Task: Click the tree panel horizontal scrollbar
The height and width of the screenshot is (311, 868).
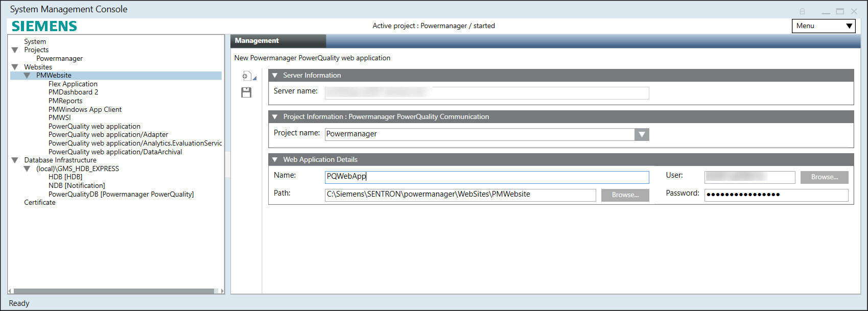Action: [x=113, y=291]
